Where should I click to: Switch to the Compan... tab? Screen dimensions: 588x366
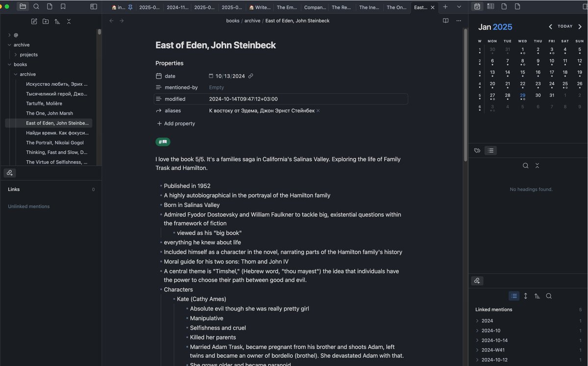(314, 7)
